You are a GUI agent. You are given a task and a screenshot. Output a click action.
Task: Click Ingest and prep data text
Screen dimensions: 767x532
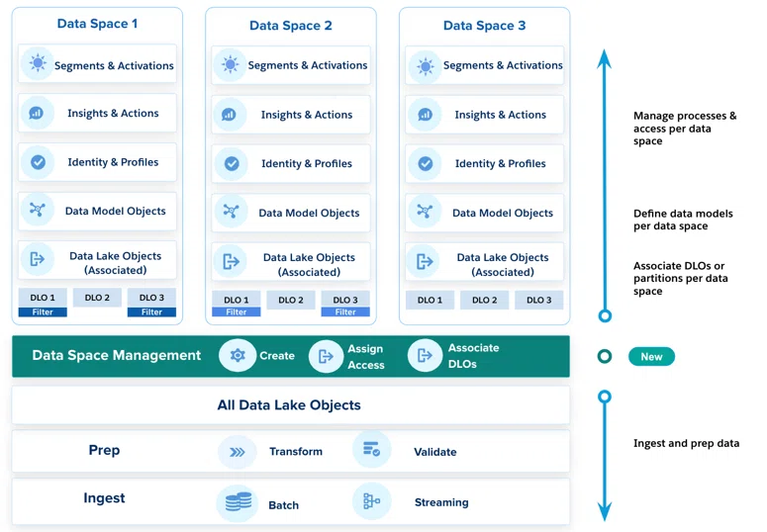(686, 443)
